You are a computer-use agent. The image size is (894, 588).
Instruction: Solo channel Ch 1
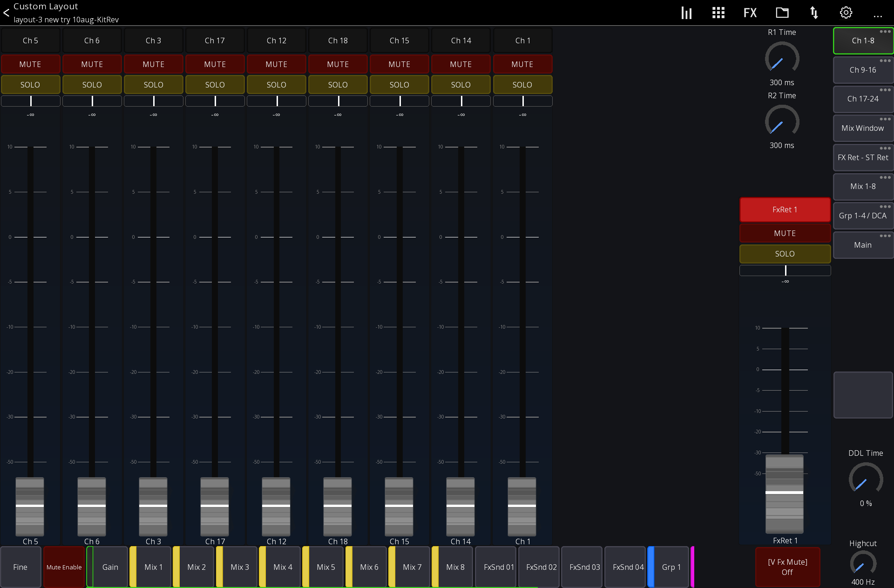click(522, 85)
